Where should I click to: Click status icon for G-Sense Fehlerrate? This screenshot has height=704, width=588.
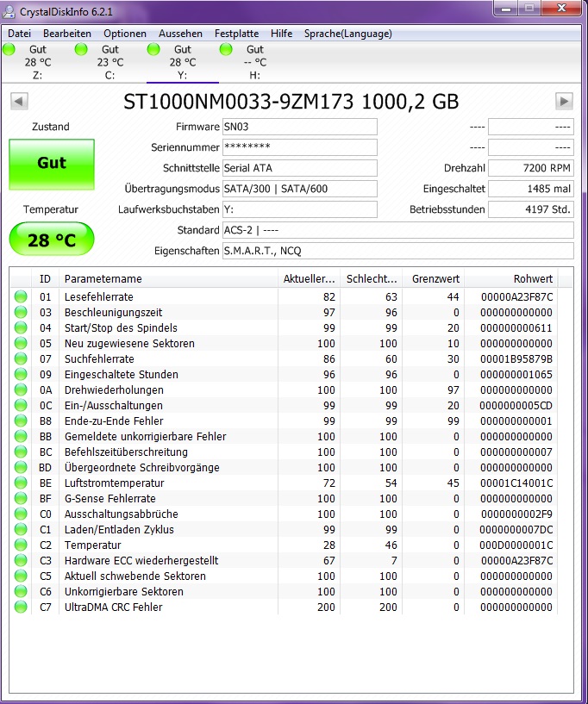21,498
